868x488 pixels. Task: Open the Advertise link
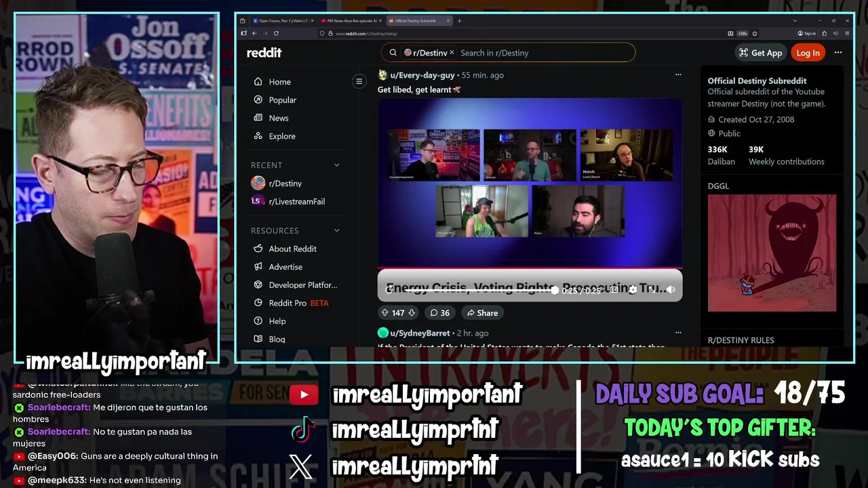point(278,267)
